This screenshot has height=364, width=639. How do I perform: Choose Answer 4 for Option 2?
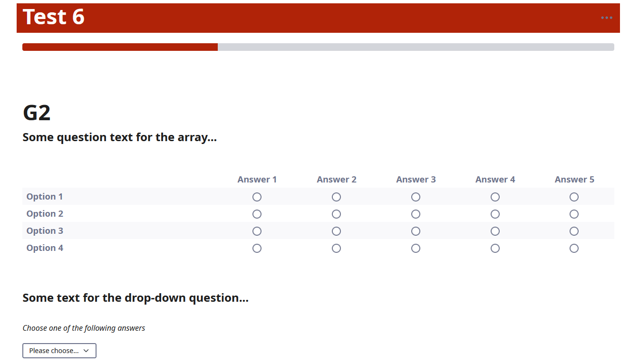click(495, 214)
